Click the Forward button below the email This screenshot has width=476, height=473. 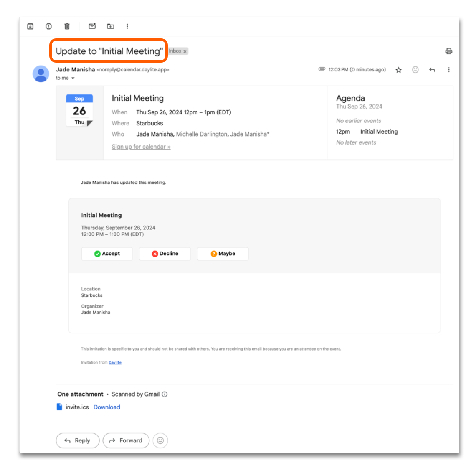click(126, 440)
